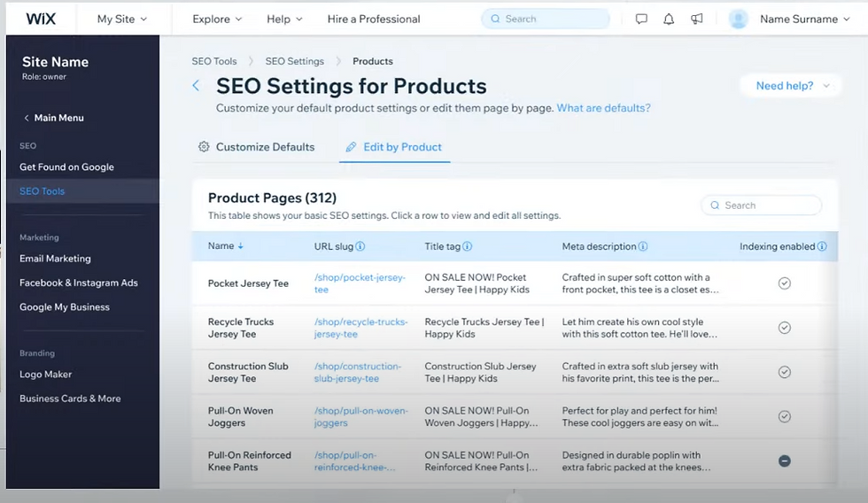The height and width of the screenshot is (503, 868).
Task: Select the Edit by Product tab
Action: coord(394,147)
